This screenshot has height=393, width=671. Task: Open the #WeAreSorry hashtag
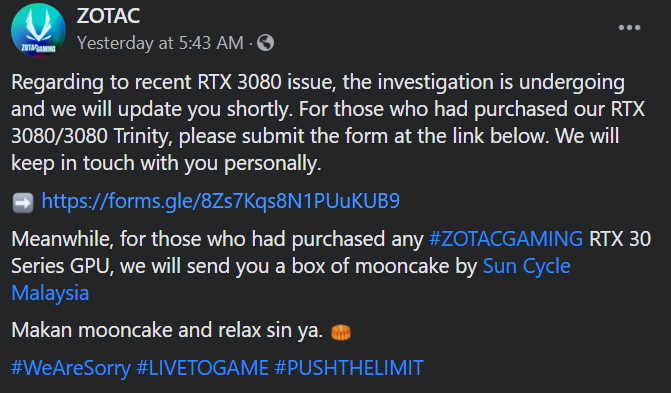coord(71,368)
